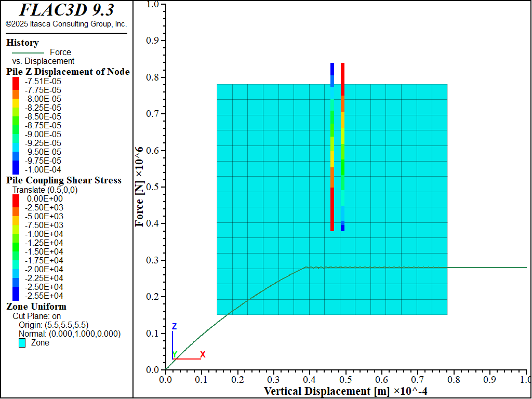Click the green Y label on axis triad
532x399 pixels.
[175, 354]
